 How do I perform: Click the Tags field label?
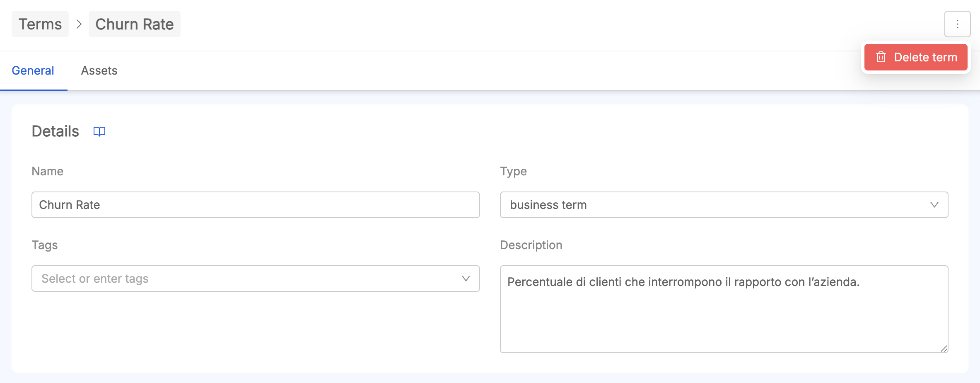pyautogui.click(x=45, y=245)
